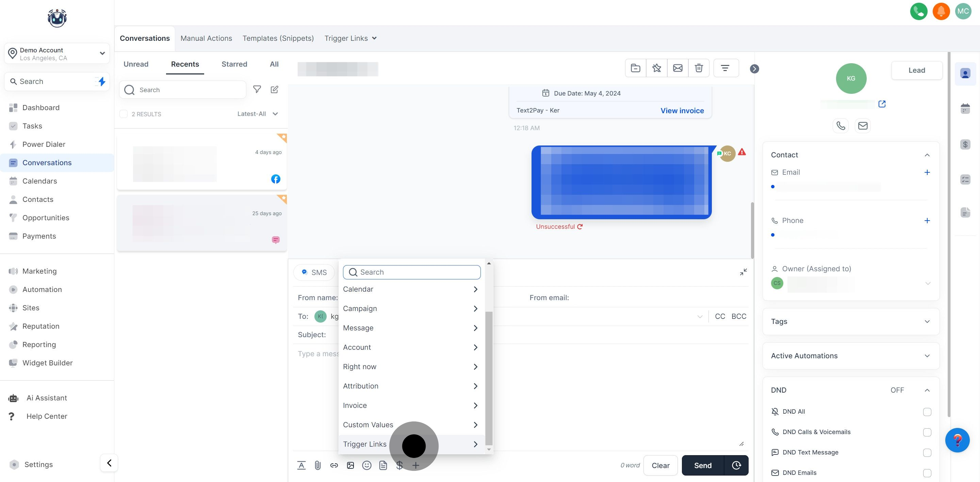Enable the DND All checkbox
Viewport: 980px width, 482px height.
(x=927, y=412)
